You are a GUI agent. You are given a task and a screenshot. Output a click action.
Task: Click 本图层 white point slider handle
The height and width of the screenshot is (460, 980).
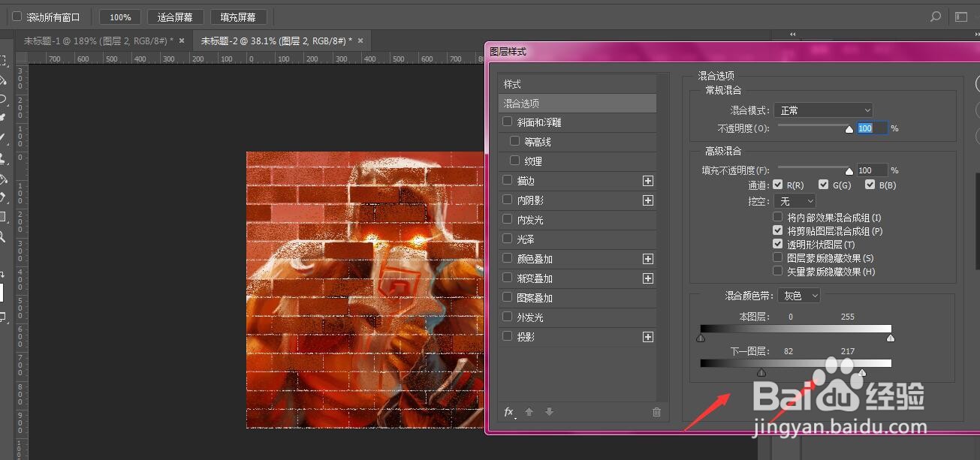(x=891, y=338)
